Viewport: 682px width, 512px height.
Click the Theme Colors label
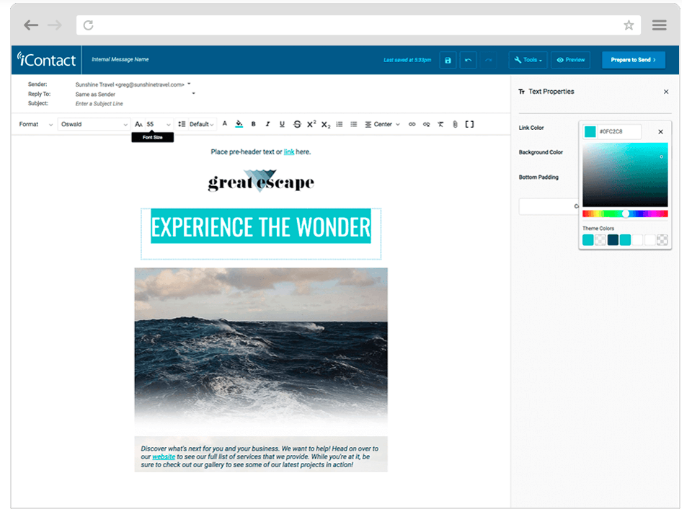point(598,228)
